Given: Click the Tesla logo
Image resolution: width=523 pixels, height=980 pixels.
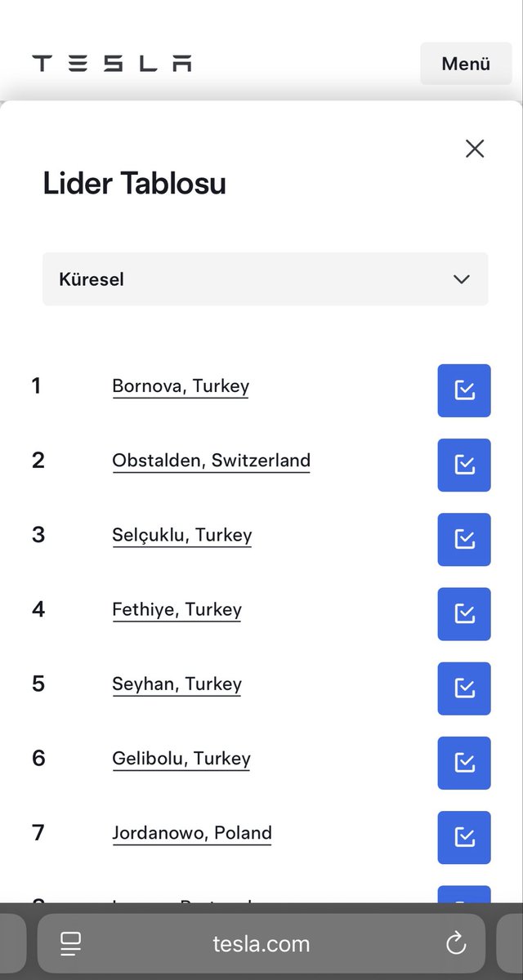Looking at the screenshot, I should click(x=112, y=63).
